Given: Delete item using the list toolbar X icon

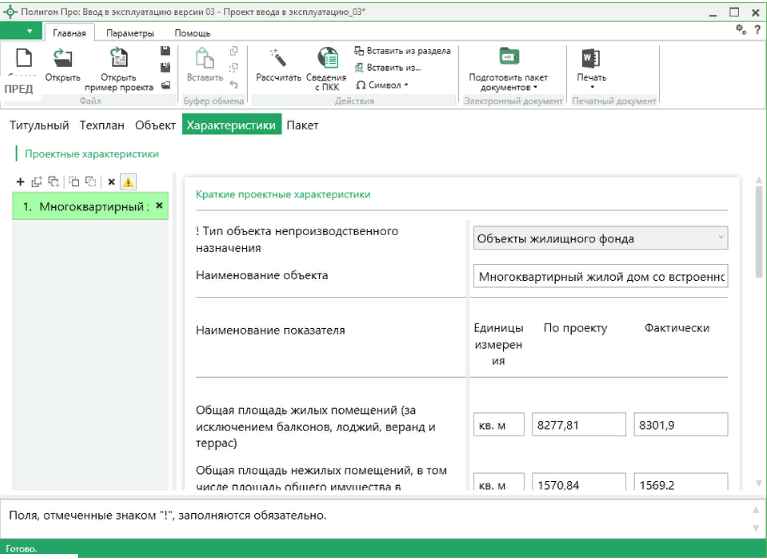Looking at the screenshot, I should (111, 182).
